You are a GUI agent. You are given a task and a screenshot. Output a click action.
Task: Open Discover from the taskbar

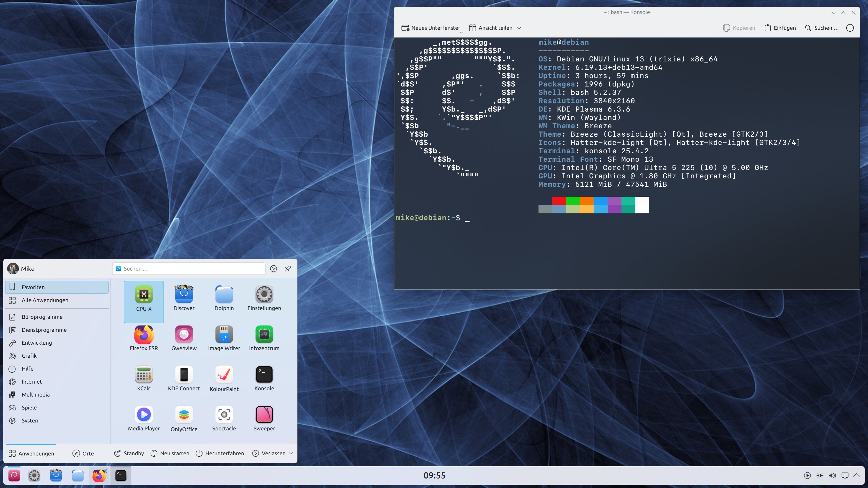[x=56, y=476]
